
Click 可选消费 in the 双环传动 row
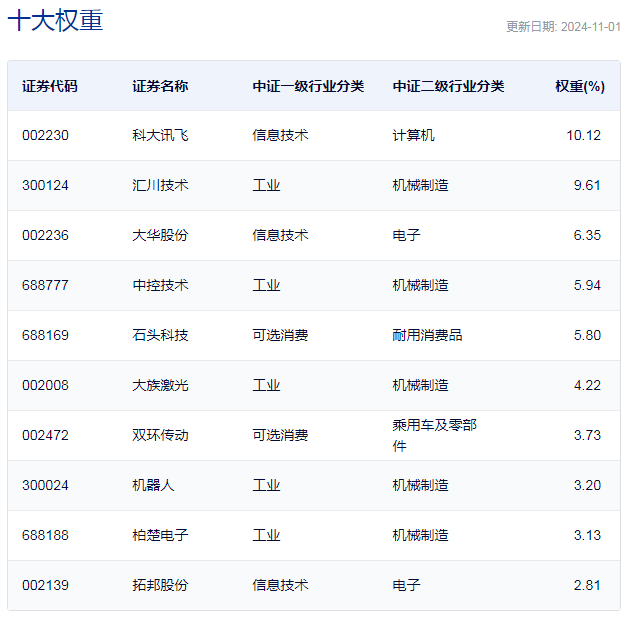pos(280,435)
